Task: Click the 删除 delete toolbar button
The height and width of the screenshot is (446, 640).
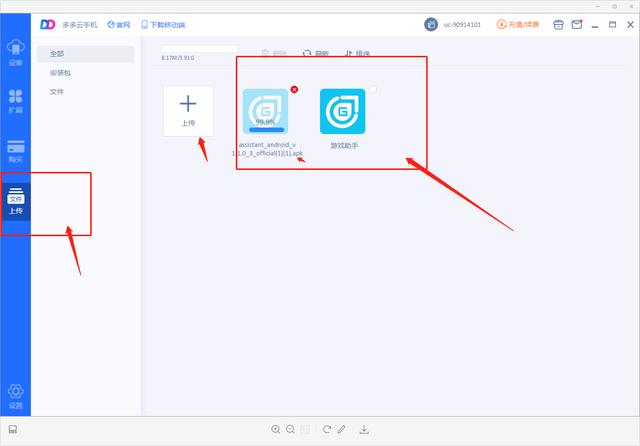Action: tap(274, 53)
